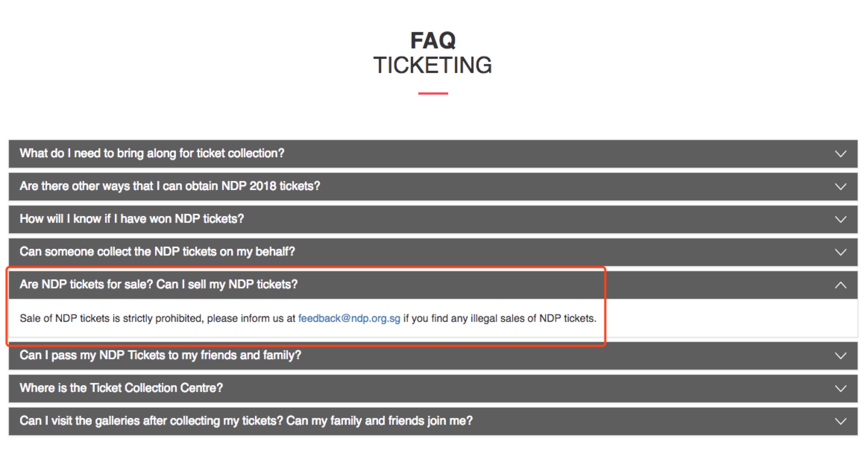The width and height of the screenshot is (868, 462).
Task: Click chevron next to NDP 2018 tickets question
Action: click(x=840, y=187)
